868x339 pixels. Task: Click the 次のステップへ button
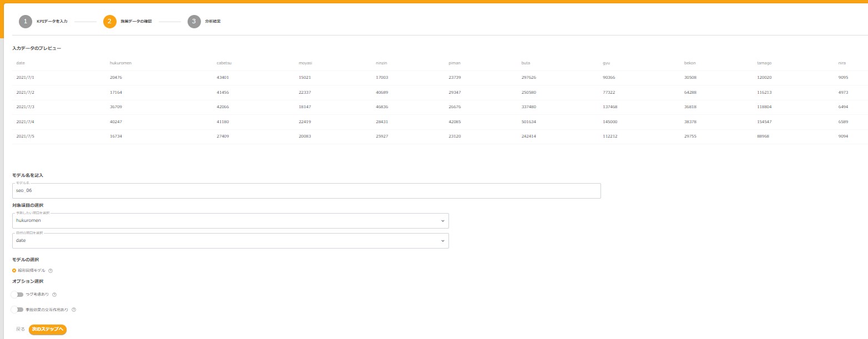pyautogui.click(x=48, y=330)
